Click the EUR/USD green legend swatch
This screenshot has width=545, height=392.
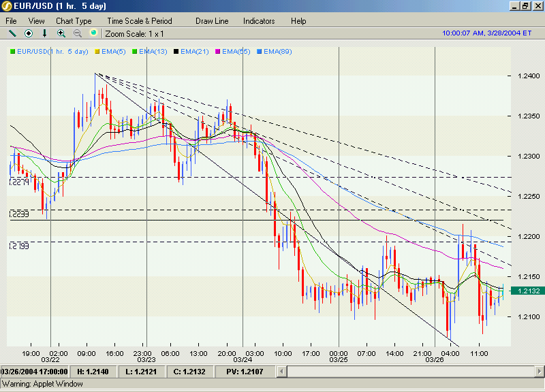click(13, 52)
